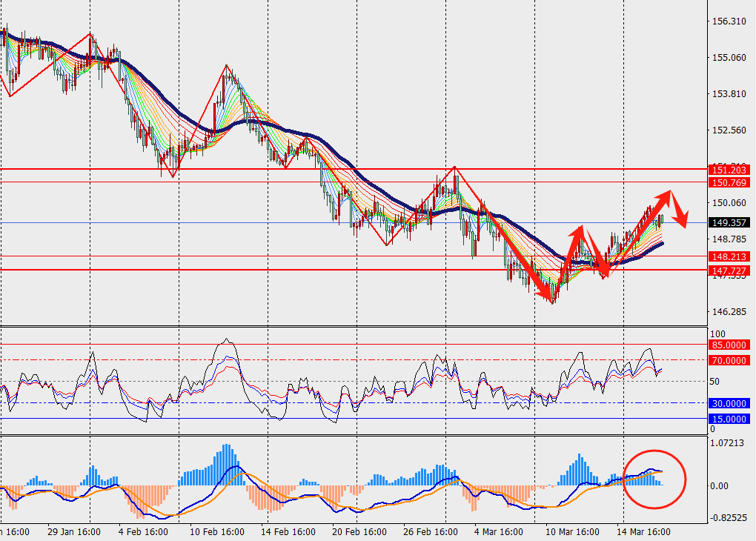Click the 29 Jan 16:00 time label

(x=73, y=532)
